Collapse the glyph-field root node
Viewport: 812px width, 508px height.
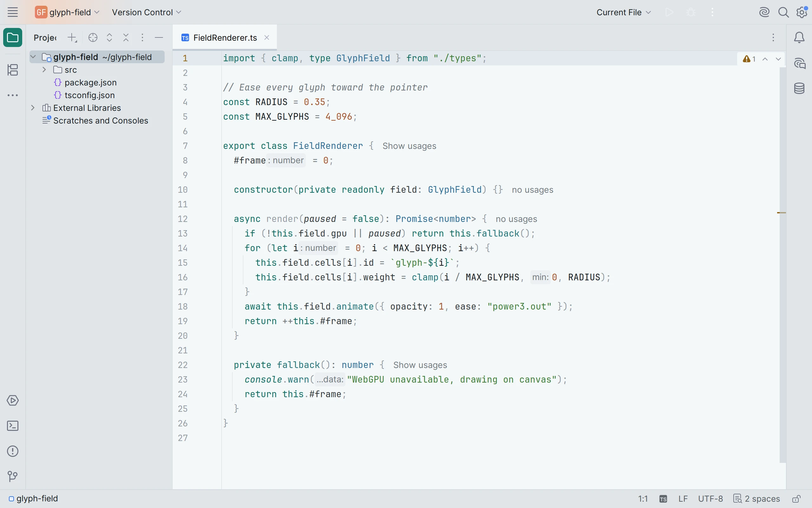pos(33,57)
